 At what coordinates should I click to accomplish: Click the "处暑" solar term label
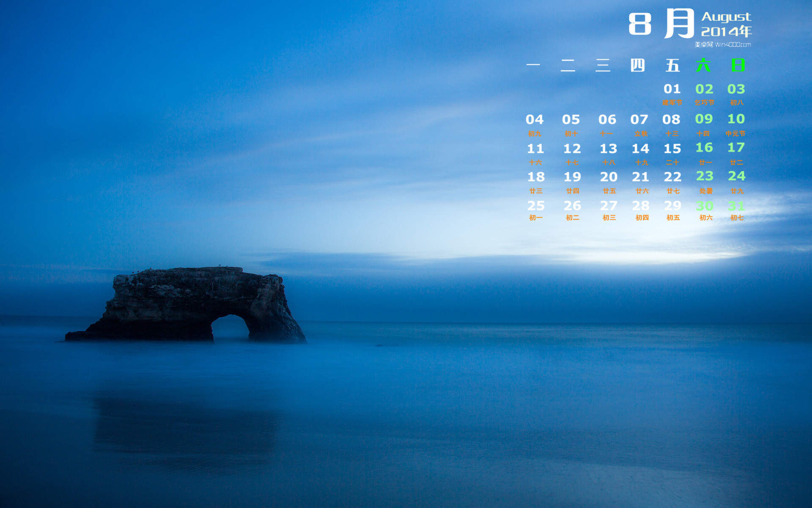click(706, 191)
